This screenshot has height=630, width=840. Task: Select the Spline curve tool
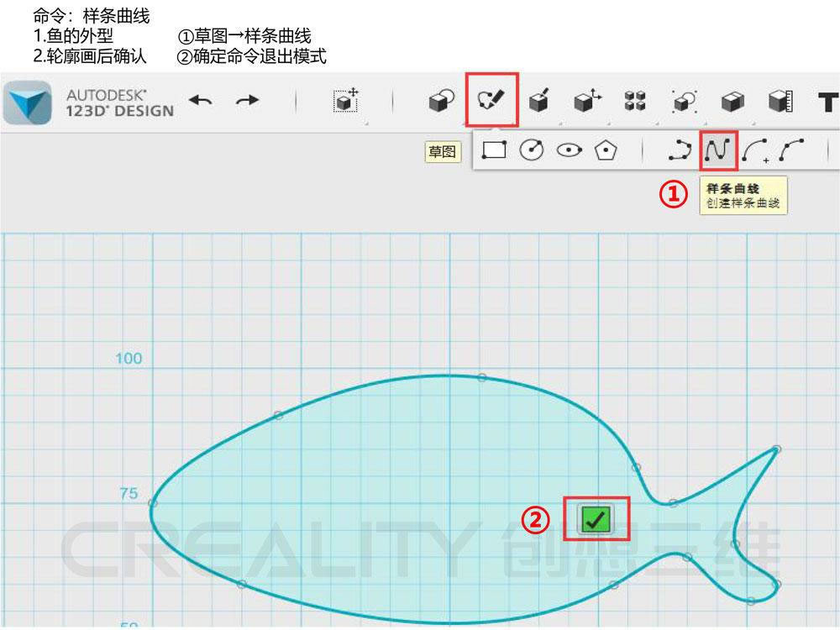click(718, 150)
